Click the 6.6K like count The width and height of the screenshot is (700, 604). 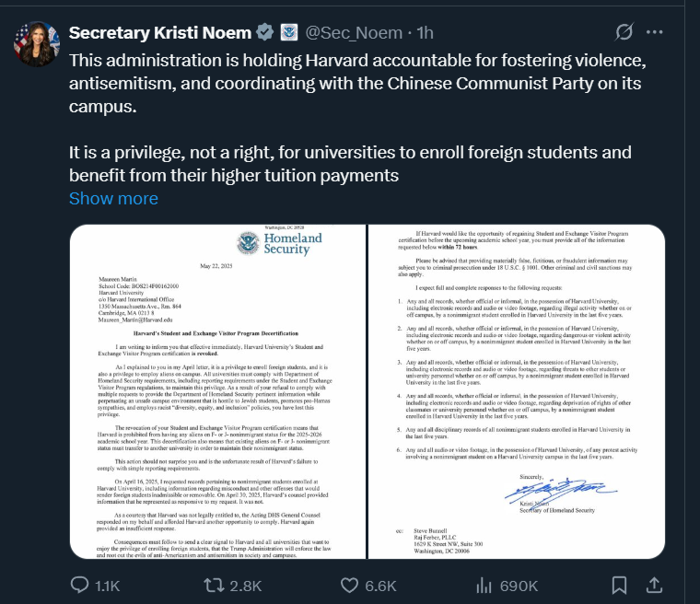(380, 586)
